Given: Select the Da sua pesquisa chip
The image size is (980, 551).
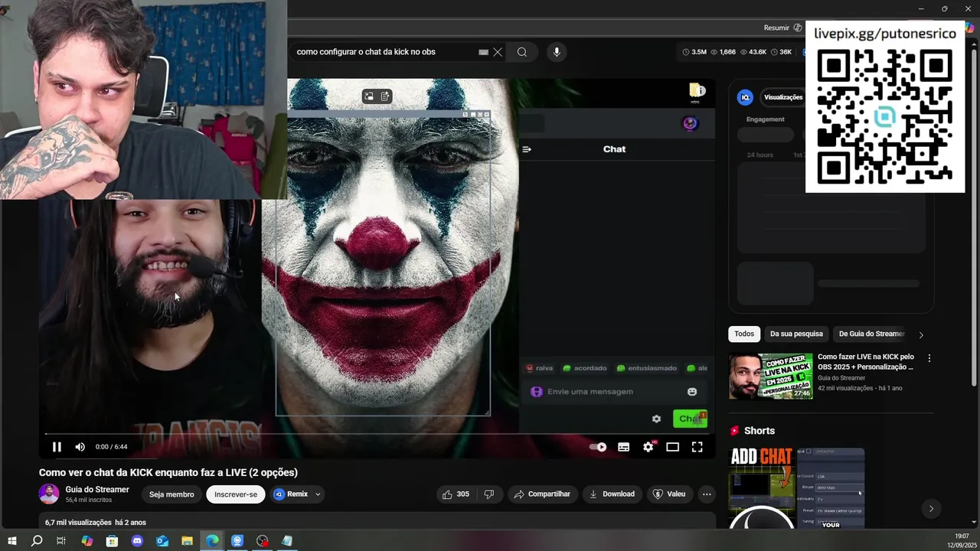Looking at the screenshot, I should (x=796, y=334).
